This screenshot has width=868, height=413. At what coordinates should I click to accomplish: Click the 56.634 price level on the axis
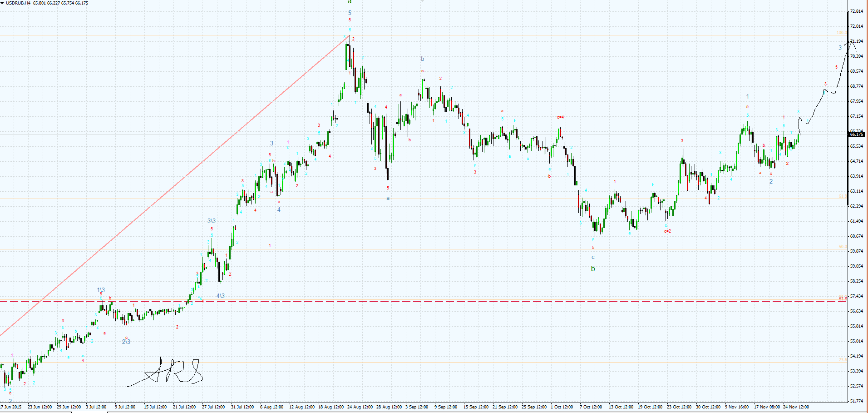coord(857,311)
